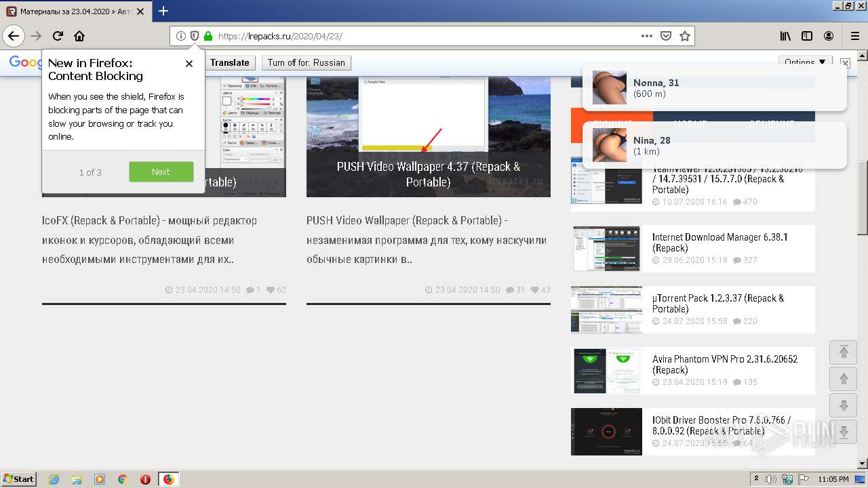Open IObit Driver Booster Pro link
Viewport: 868px width, 488px height.
[722, 426]
